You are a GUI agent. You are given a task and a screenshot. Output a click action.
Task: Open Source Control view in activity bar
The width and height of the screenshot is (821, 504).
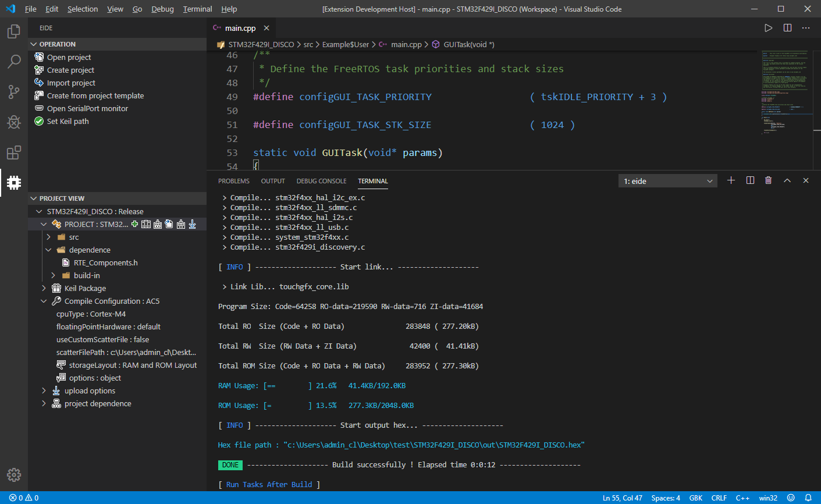(14, 91)
